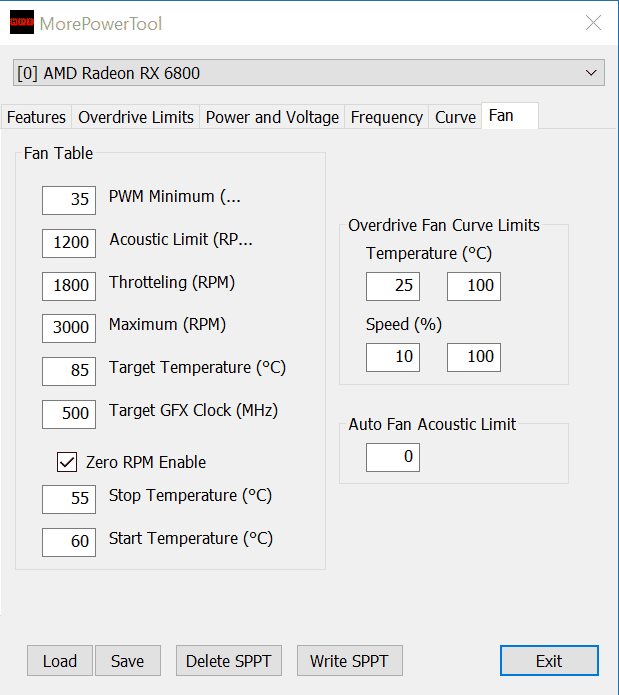This screenshot has width=619, height=695.
Task: Toggle the Zero RPM Enable checkbox
Action: pyautogui.click(x=67, y=462)
